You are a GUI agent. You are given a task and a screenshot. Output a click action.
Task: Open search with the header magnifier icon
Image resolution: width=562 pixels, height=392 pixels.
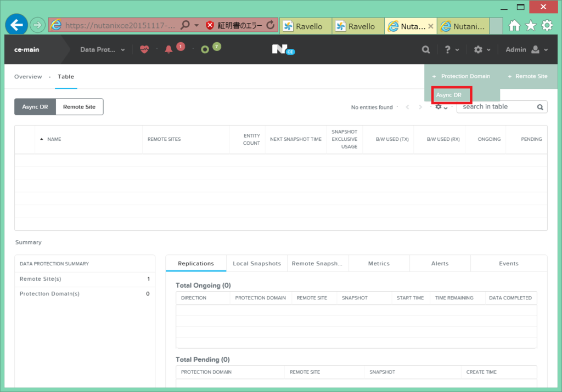(425, 50)
